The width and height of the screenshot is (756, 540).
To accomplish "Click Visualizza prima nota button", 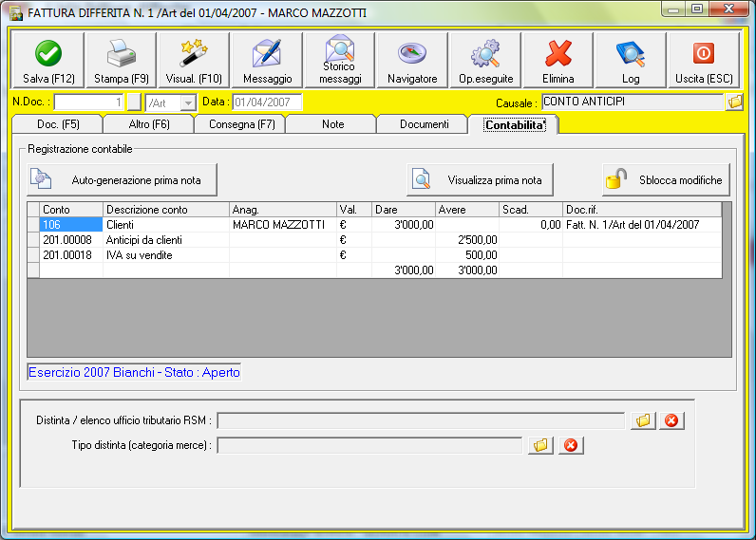I will (480, 180).
